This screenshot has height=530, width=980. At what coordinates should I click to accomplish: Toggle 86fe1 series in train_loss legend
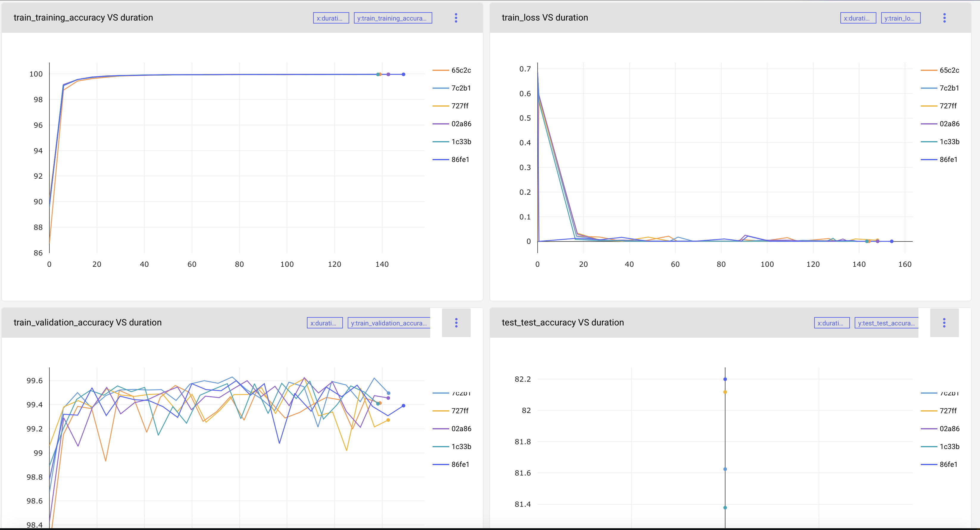click(948, 159)
